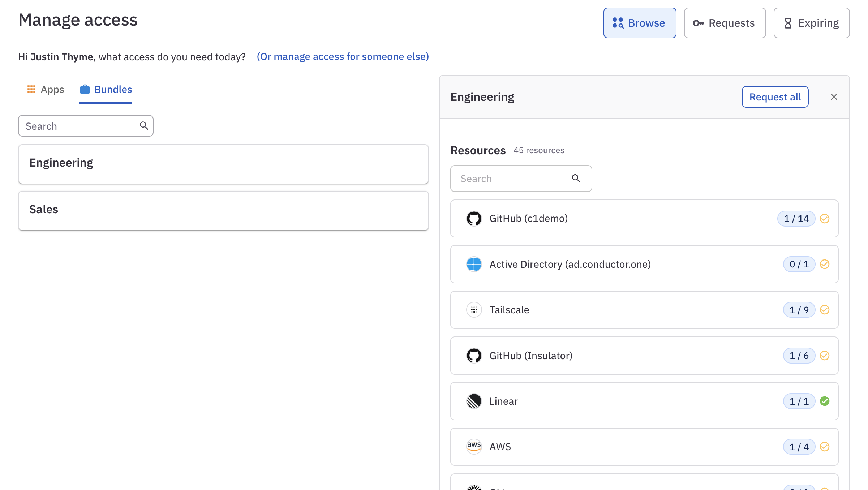Click the Tailscale status check icon

click(825, 310)
